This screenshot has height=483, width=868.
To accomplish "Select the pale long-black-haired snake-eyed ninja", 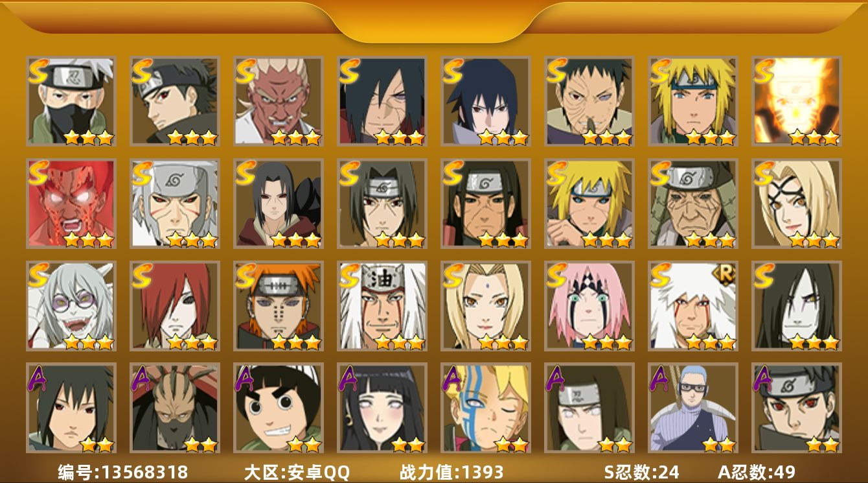I will click(x=797, y=305).
